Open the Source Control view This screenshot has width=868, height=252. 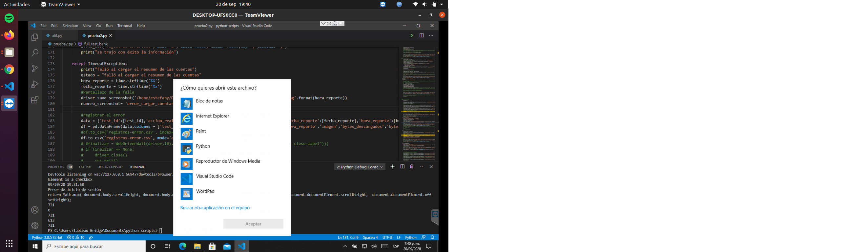coord(35,69)
